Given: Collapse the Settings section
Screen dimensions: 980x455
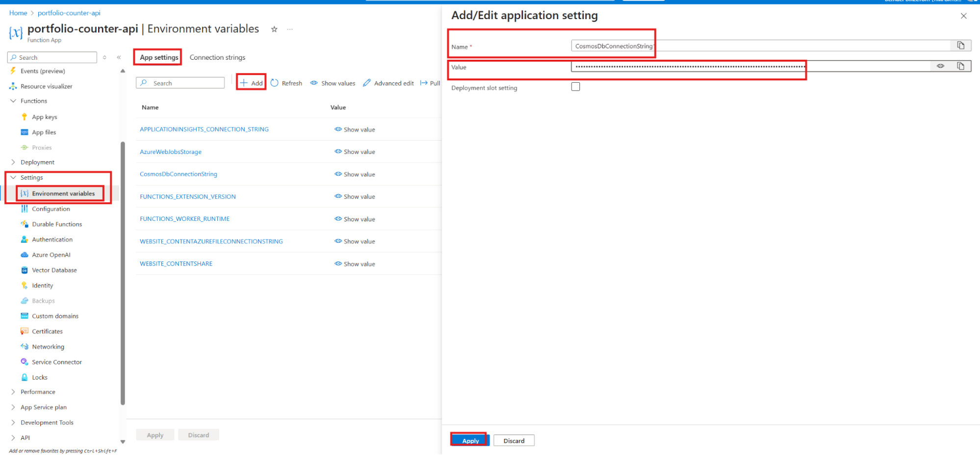Looking at the screenshot, I should [13, 177].
